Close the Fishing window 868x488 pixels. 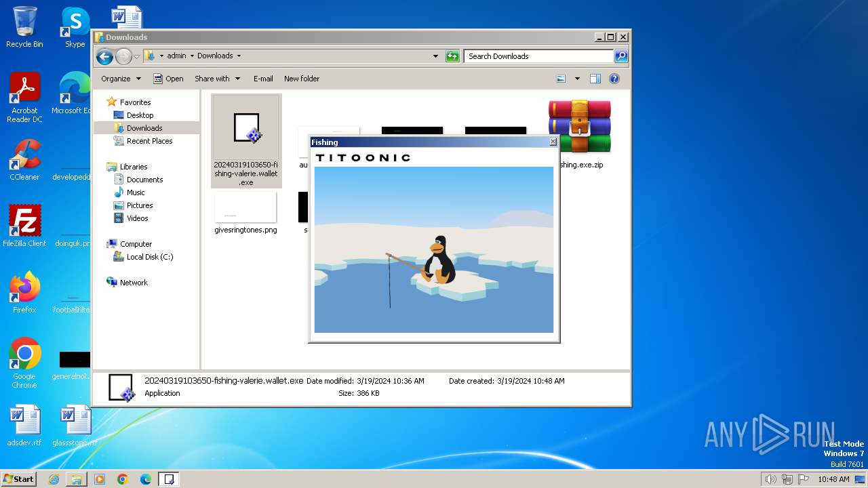click(553, 142)
